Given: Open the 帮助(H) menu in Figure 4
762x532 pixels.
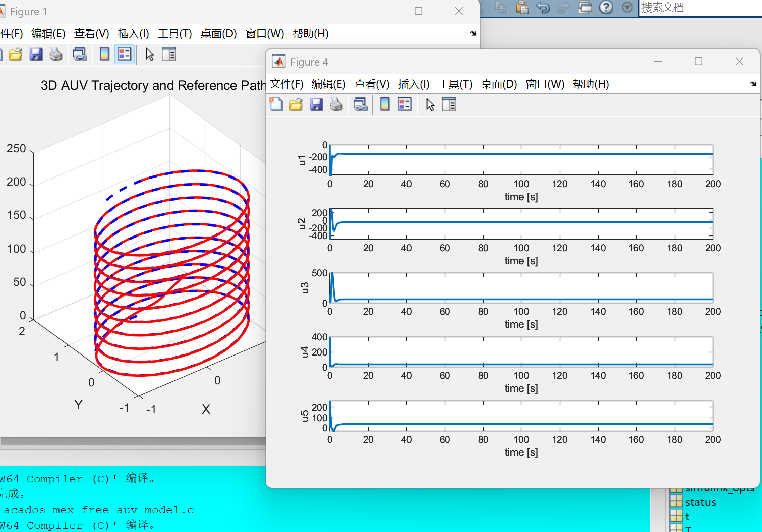Looking at the screenshot, I should pos(591,84).
